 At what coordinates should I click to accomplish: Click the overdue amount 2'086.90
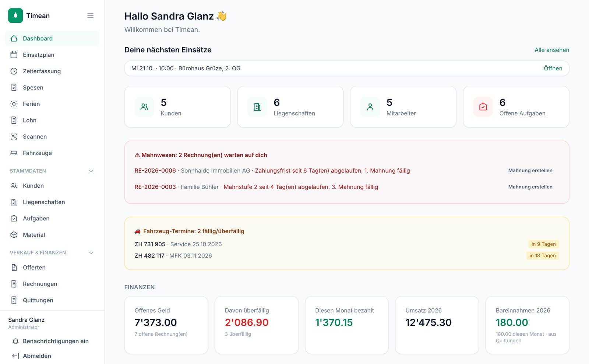(247, 322)
